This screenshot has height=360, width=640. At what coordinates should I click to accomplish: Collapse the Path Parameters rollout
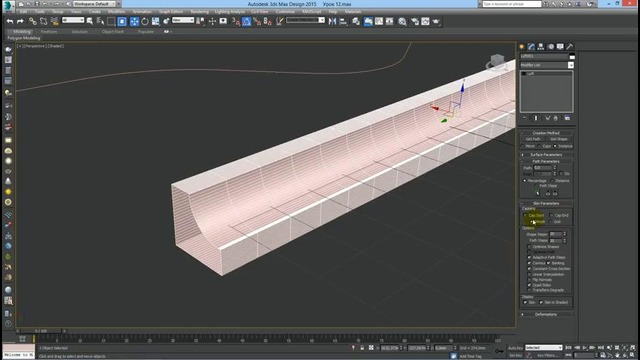click(546, 161)
